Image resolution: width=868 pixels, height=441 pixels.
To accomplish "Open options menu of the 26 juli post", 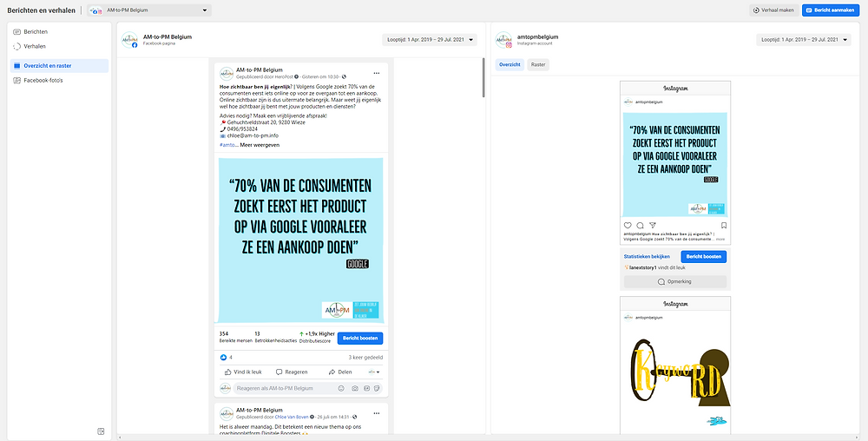I will pyautogui.click(x=377, y=413).
